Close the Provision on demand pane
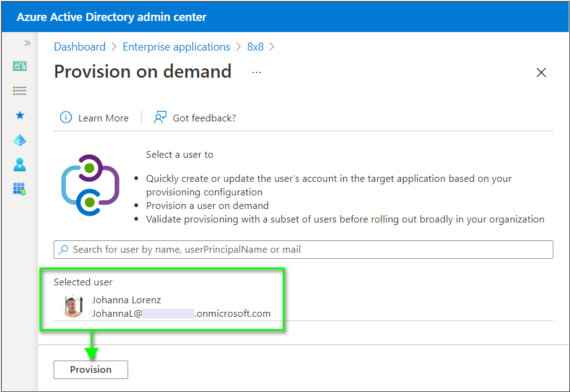The image size is (570, 392). pyautogui.click(x=541, y=73)
